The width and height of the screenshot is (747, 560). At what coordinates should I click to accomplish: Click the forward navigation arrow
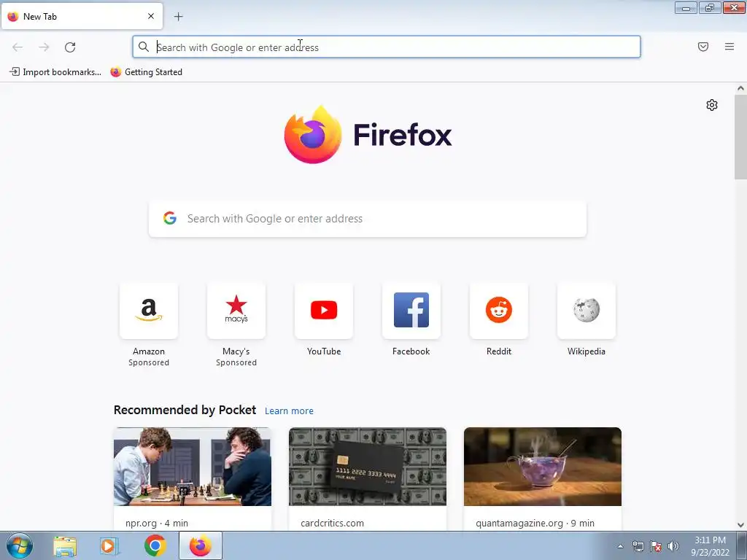coord(44,47)
